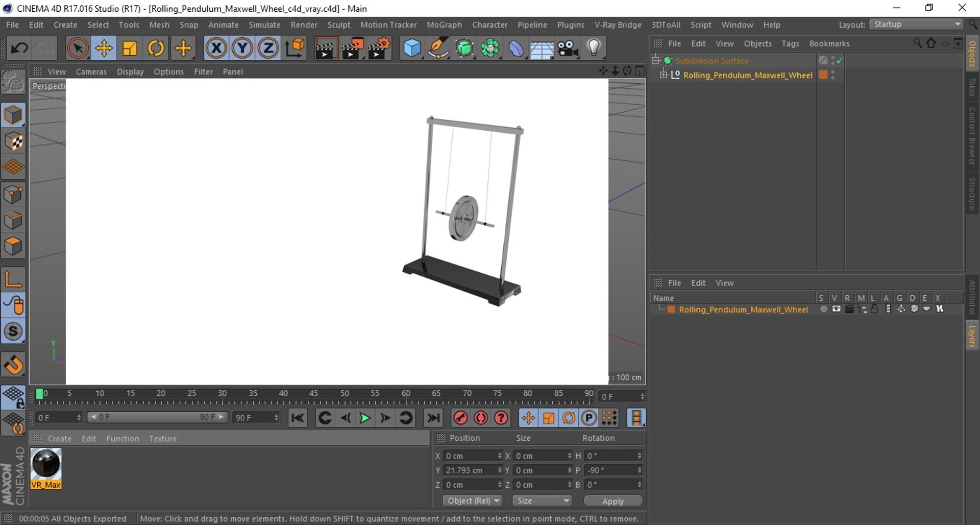Expand the Subdivision Surface tree node
This screenshot has height=525, width=980.
pos(656,60)
